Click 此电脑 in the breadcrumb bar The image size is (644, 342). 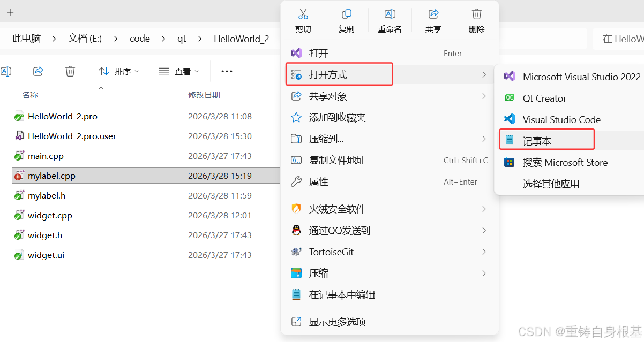[x=26, y=39]
